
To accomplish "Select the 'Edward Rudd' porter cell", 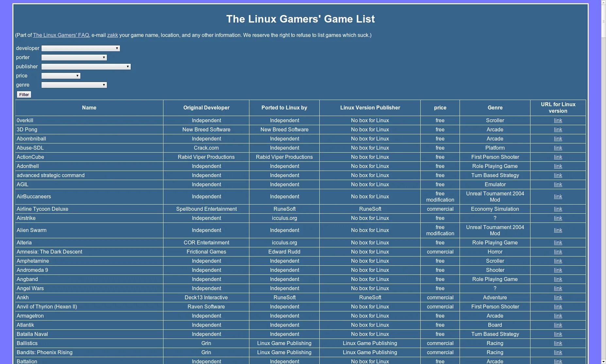I will click(x=284, y=252).
